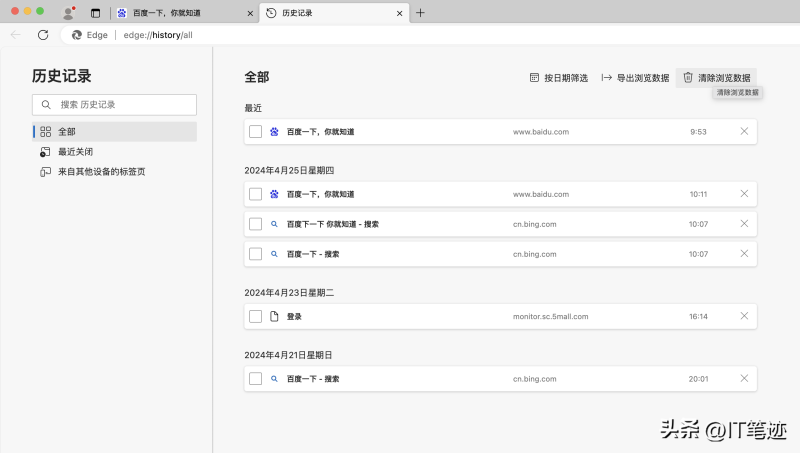Click the Edge logo in address bar
The width and height of the screenshot is (800, 453).
pos(77,35)
